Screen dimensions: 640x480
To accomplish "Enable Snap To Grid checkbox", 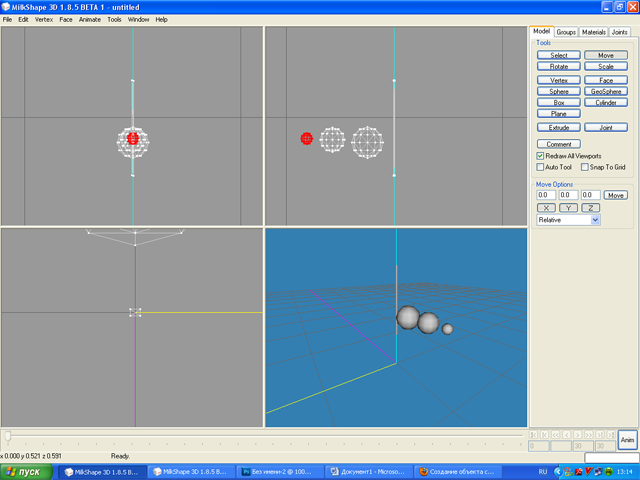I will (x=586, y=167).
